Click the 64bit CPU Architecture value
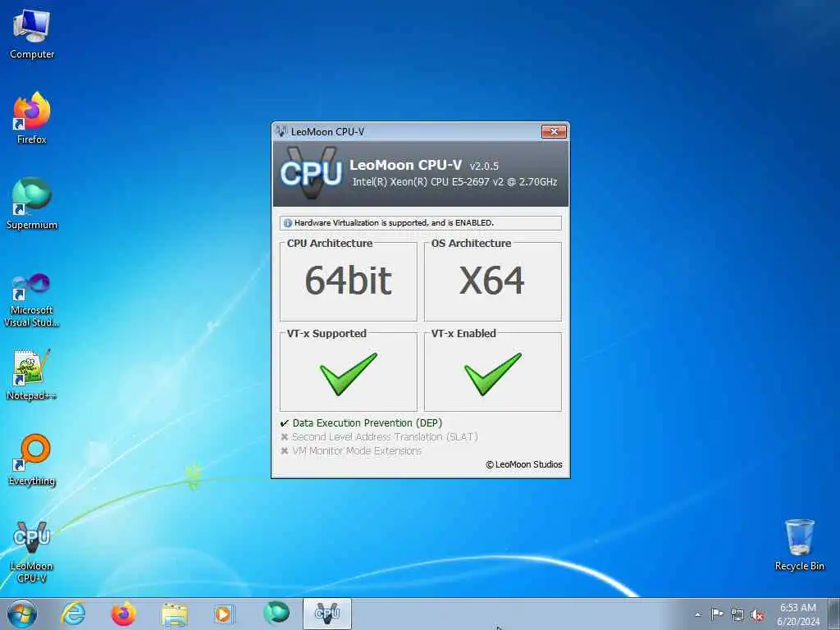This screenshot has width=840, height=630. (x=348, y=281)
